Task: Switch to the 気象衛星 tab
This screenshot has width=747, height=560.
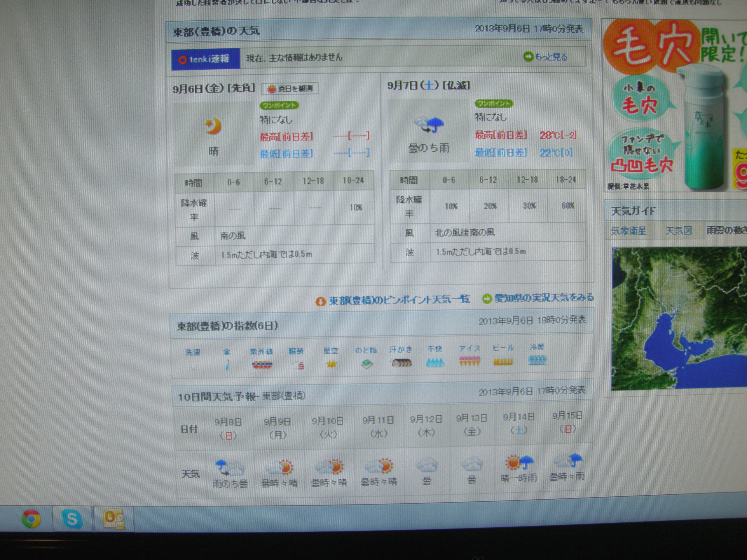Action: point(628,231)
